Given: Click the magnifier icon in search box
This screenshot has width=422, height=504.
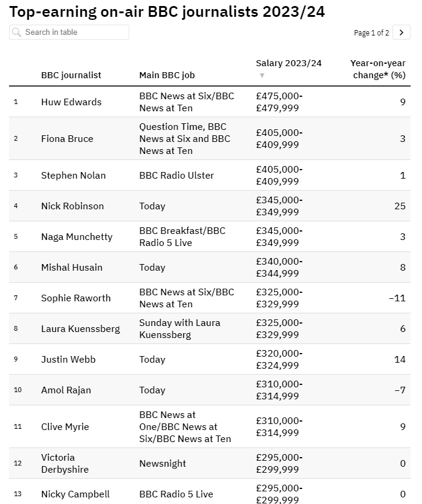Looking at the screenshot, I should 17,32.
